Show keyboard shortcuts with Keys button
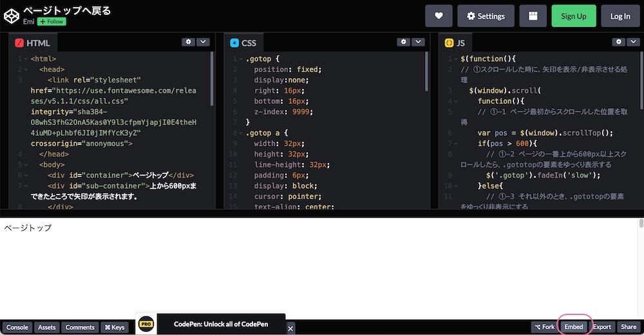This screenshot has height=335, width=644. coord(115,327)
